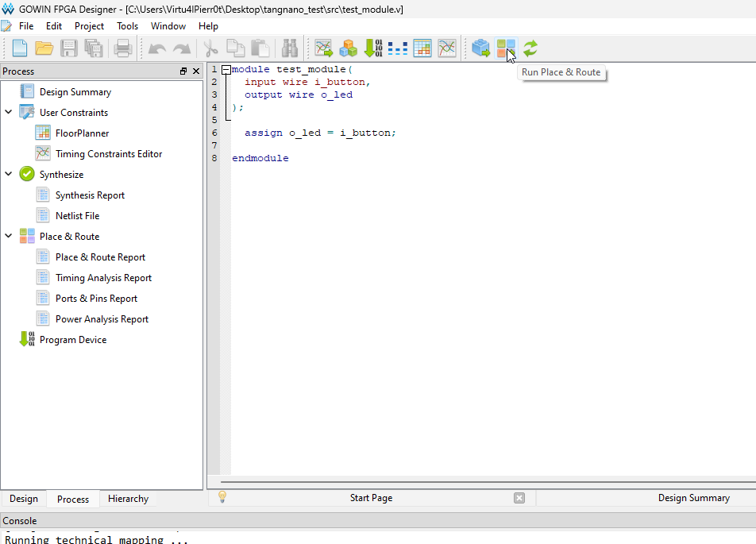Click the Run Place & Route toolbar icon
The width and height of the screenshot is (756, 544).
pyautogui.click(x=506, y=48)
